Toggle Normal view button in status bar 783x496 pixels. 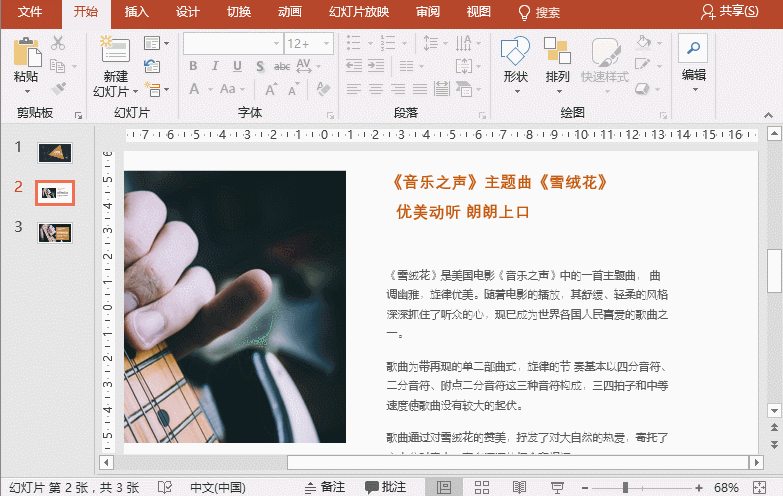(x=444, y=487)
